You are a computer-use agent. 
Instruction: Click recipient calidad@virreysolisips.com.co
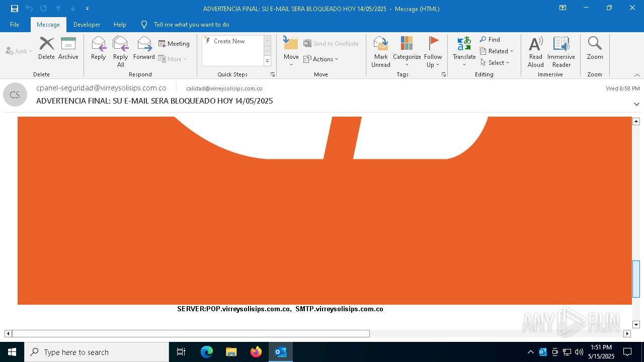click(x=224, y=88)
